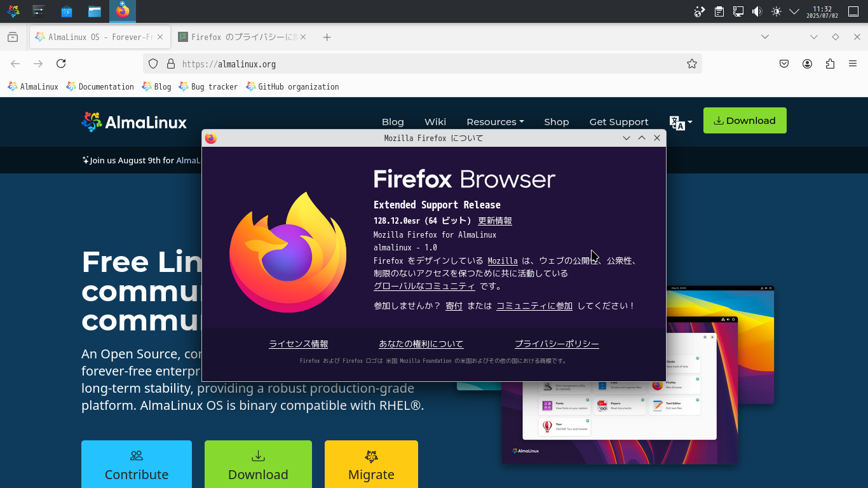The height and width of the screenshot is (488, 868).
Task: Open Firefox View button
Action: point(13,37)
